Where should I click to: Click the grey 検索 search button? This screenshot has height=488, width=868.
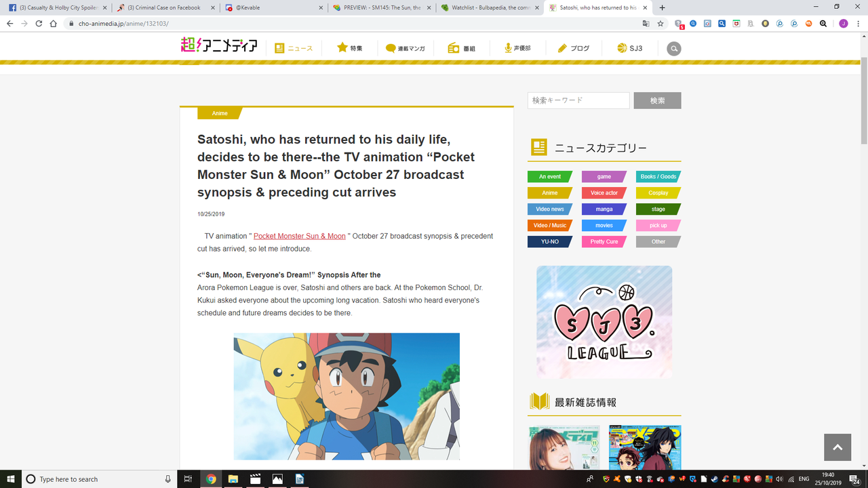[x=657, y=100]
